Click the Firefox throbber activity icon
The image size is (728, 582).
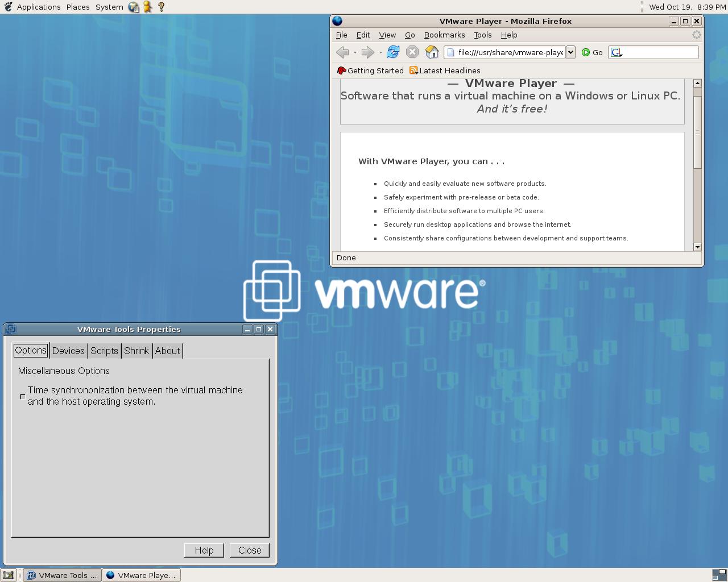pyautogui.click(x=696, y=35)
